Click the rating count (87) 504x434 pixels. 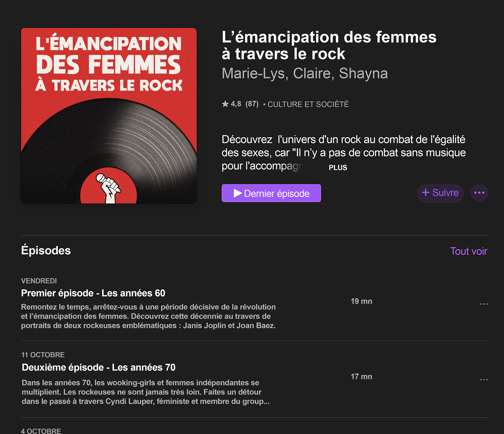click(252, 104)
